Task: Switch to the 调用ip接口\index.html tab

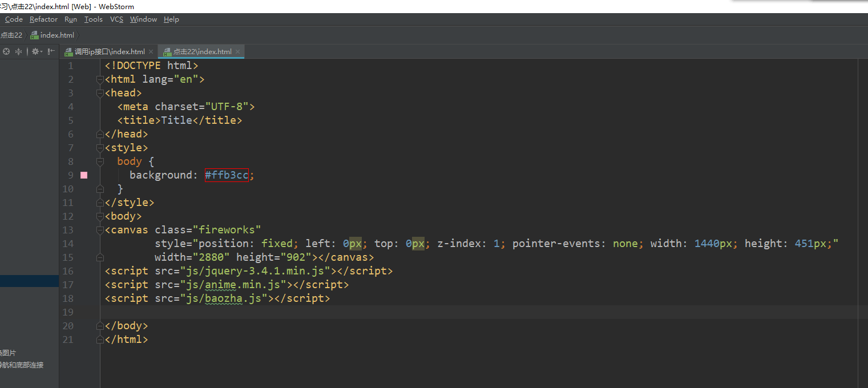Action: click(x=110, y=52)
